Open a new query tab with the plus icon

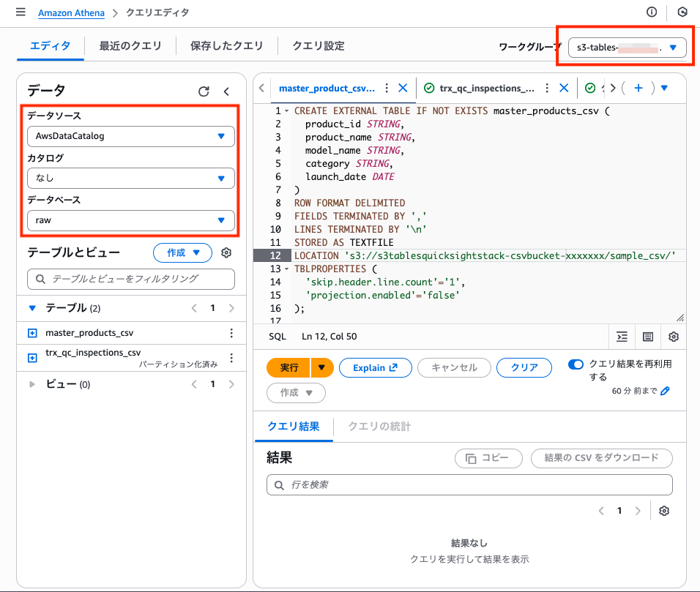tap(638, 87)
